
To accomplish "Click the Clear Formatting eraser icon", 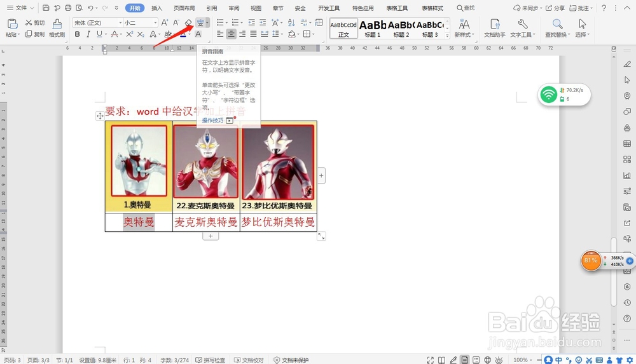I will coord(188,23).
